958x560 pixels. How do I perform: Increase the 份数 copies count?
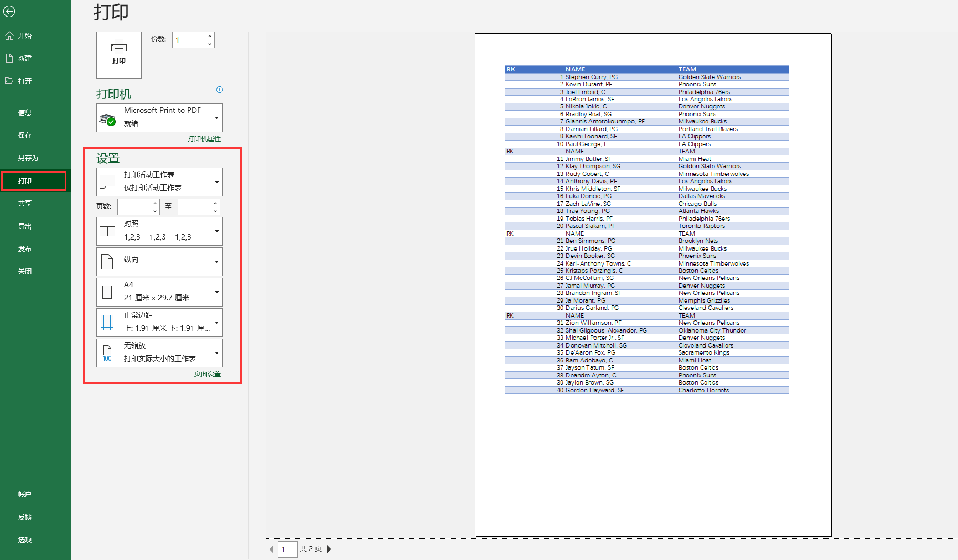(x=210, y=37)
